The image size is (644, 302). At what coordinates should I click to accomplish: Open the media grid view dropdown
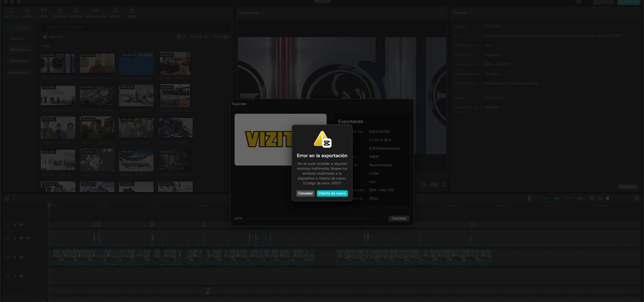[181, 37]
